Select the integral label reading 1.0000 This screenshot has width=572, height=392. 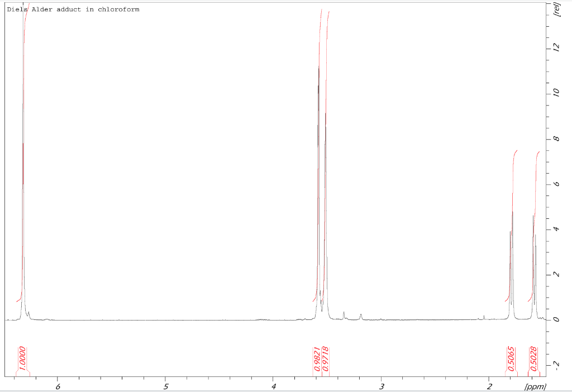(x=23, y=358)
